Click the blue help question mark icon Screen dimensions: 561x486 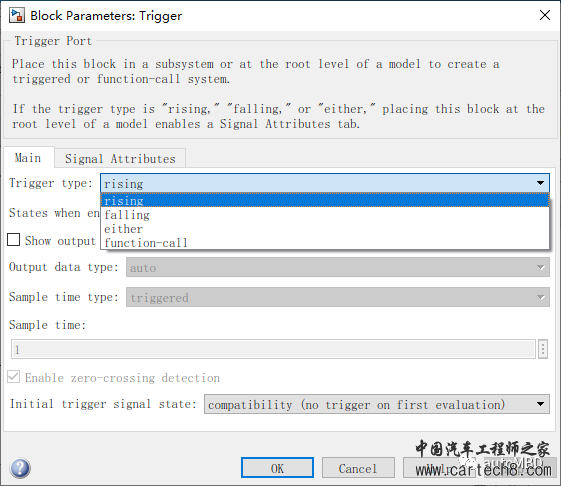tap(20, 468)
